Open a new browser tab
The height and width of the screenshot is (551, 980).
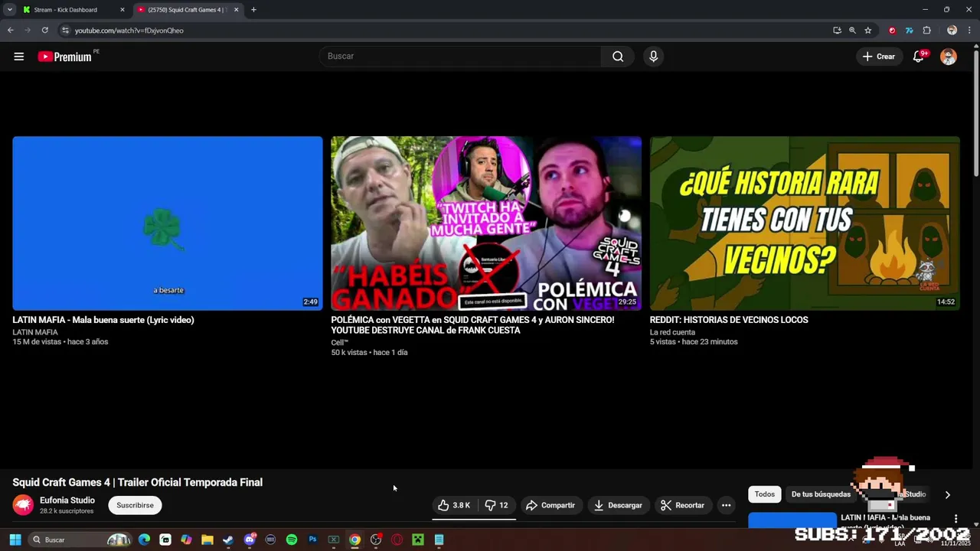click(x=253, y=10)
